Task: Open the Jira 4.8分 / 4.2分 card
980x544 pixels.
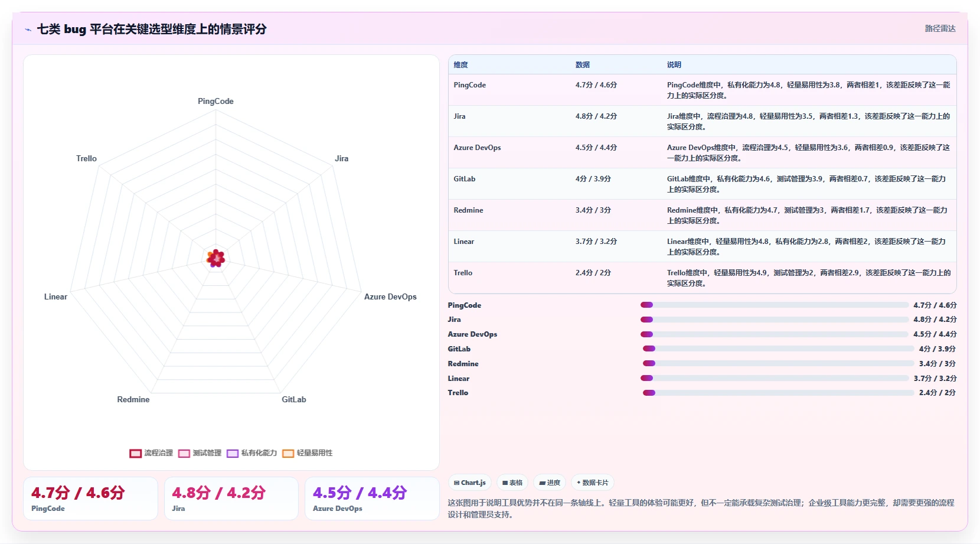Action: 231,499
